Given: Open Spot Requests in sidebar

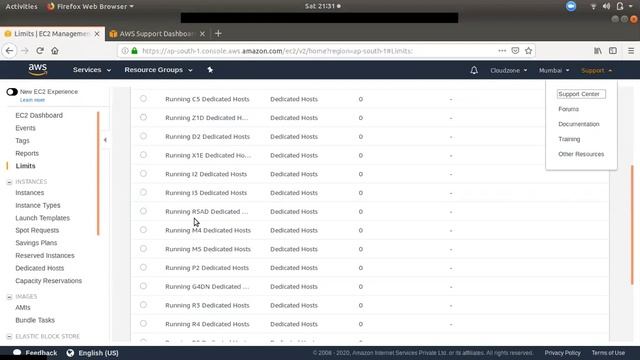Looking at the screenshot, I should coord(37,230).
